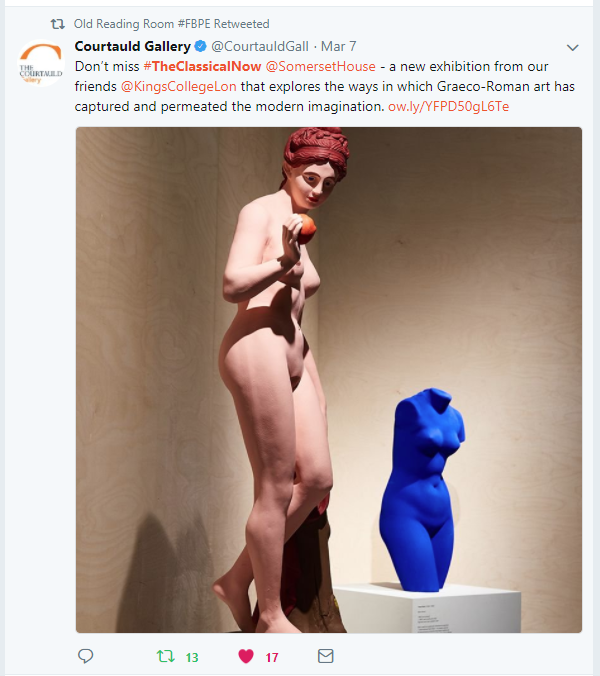Open the tweet options chevron menu

[x=572, y=47]
